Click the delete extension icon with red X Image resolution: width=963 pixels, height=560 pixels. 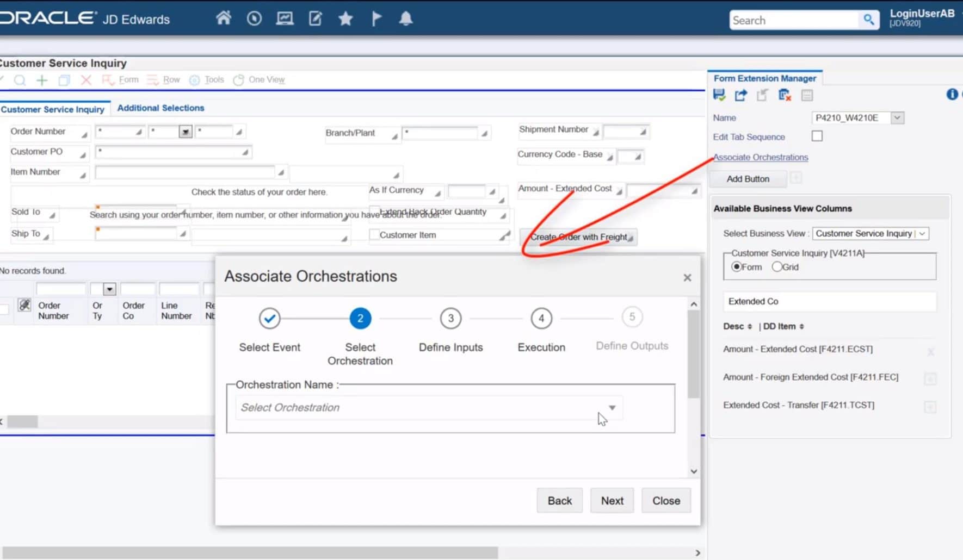785,95
